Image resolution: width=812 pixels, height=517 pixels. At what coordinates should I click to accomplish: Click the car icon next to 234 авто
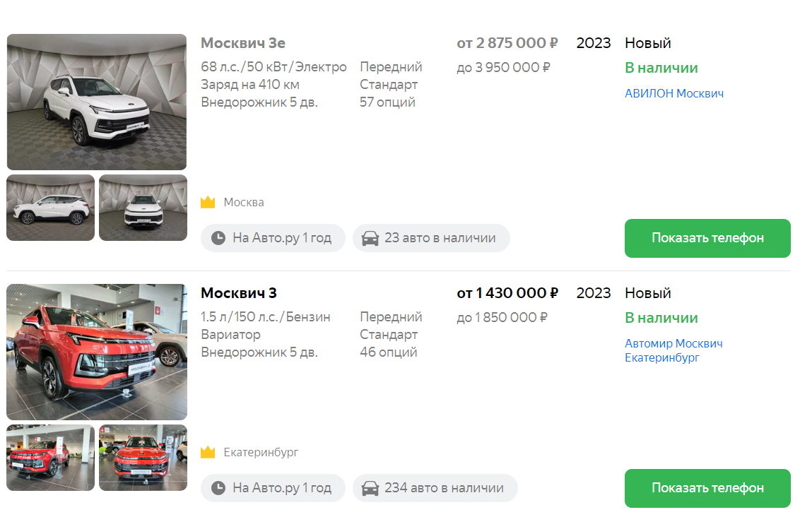click(x=370, y=488)
